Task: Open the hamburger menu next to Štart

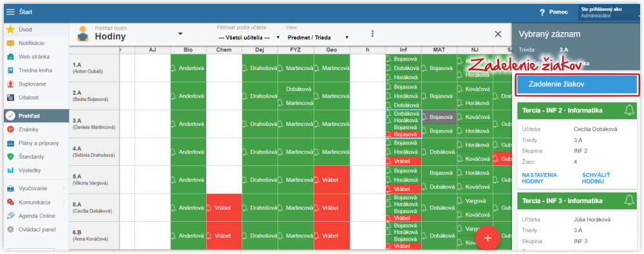Action: pyautogui.click(x=10, y=12)
